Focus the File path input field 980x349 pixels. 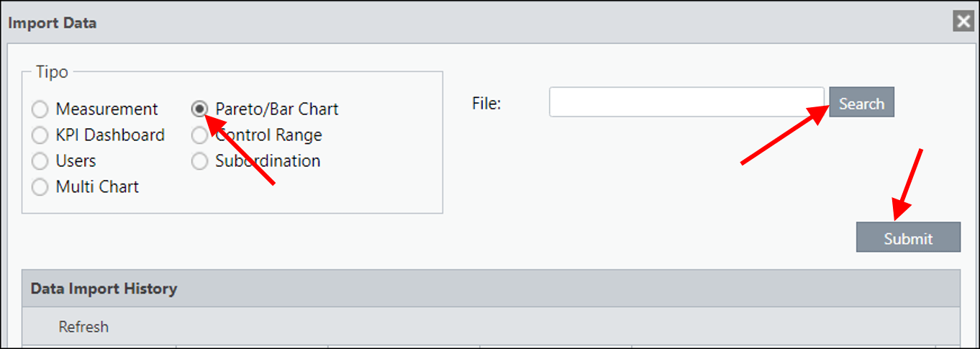[686, 102]
